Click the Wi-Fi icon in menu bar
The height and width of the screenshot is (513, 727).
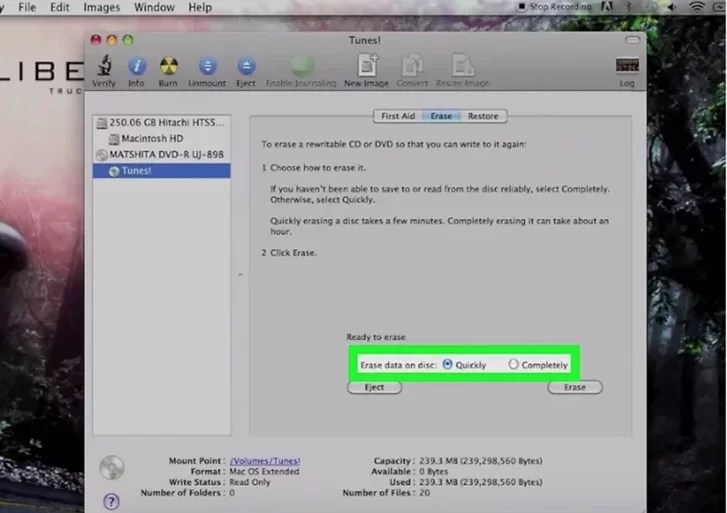[x=696, y=6]
